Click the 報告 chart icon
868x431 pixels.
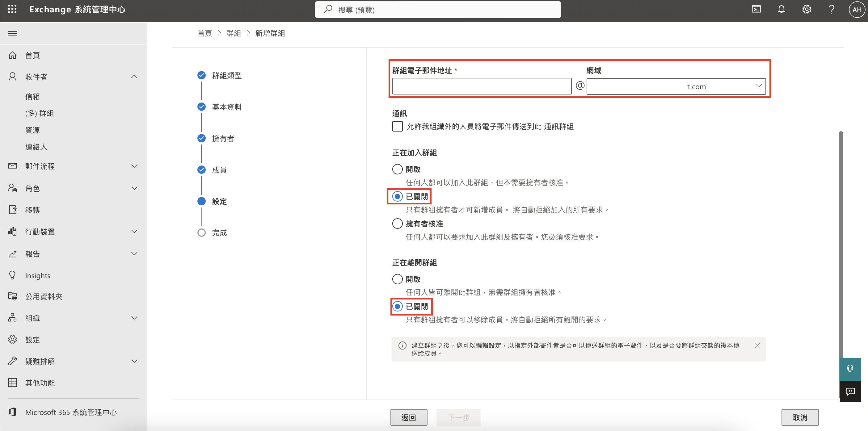tap(12, 253)
